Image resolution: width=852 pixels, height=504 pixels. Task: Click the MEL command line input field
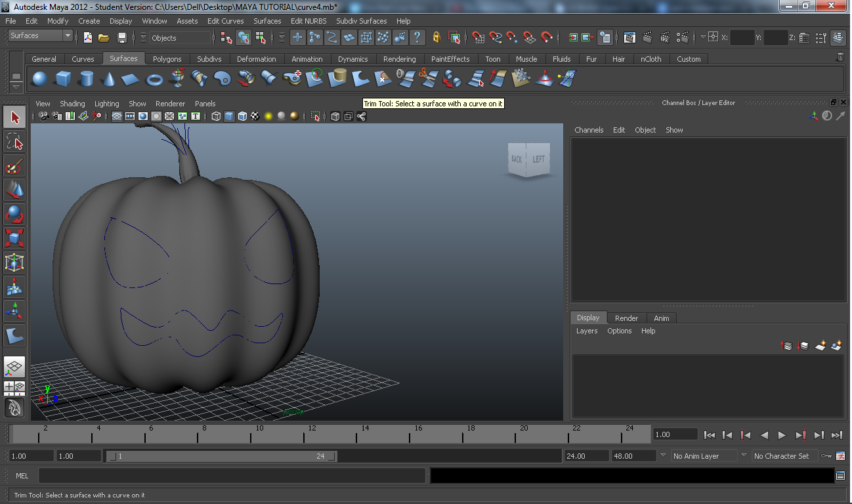232,476
